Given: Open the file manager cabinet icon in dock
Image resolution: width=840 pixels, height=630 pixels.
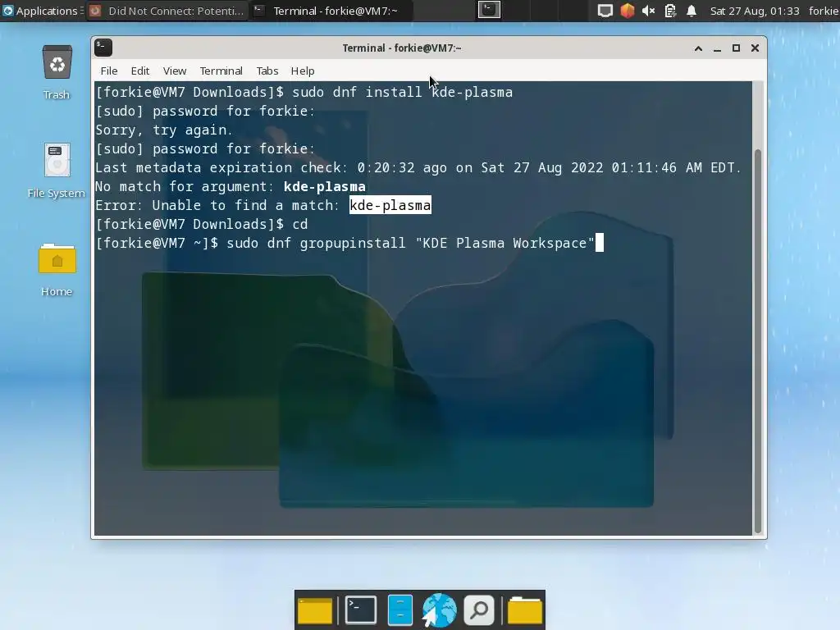Looking at the screenshot, I should 400,609.
